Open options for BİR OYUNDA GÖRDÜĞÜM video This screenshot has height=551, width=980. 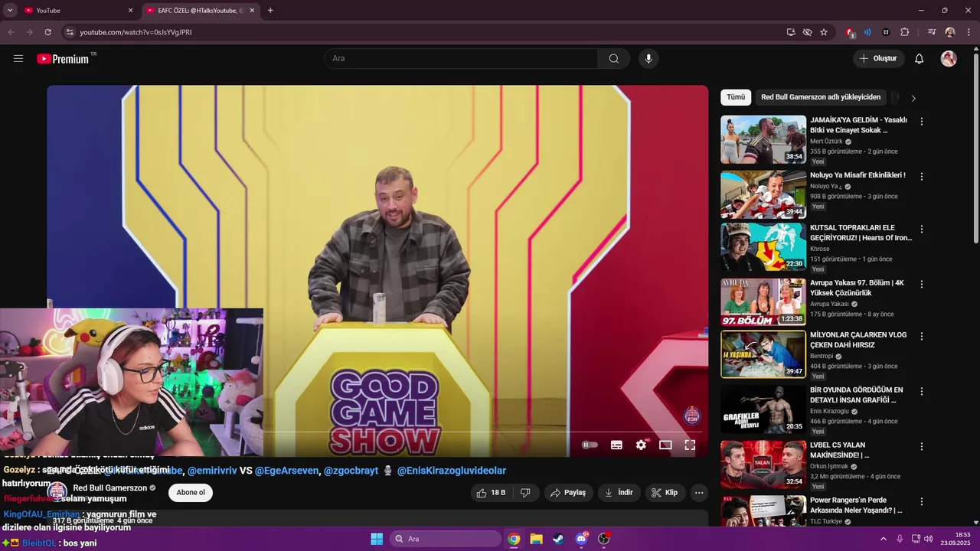[922, 391]
